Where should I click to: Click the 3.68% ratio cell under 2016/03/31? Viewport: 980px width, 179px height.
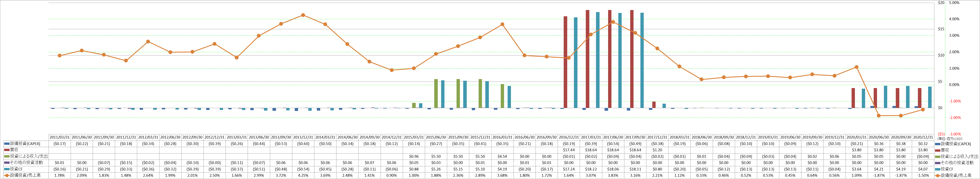(503, 176)
